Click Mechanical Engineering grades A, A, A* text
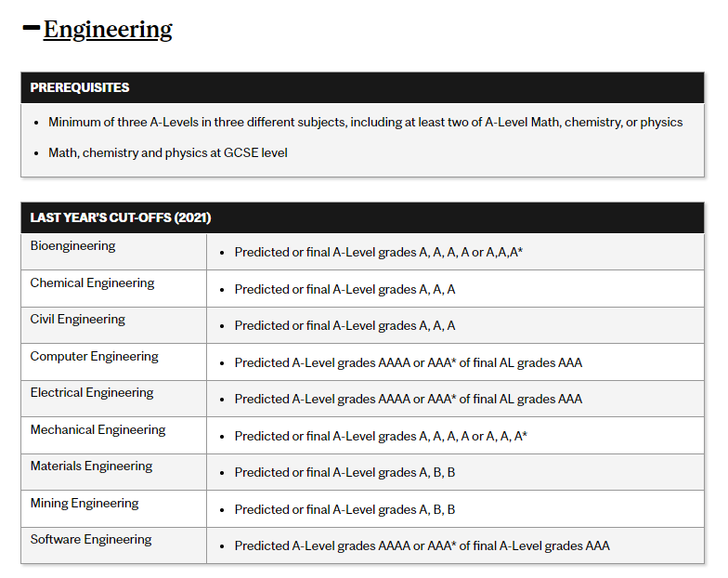Image resolution: width=728 pixels, height=578 pixels. pyautogui.click(x=506, y=437)
